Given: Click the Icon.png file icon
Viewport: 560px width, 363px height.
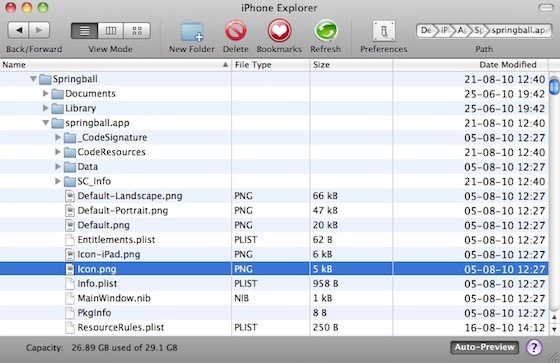Looking at the screenshot, I should pos(70,269).
